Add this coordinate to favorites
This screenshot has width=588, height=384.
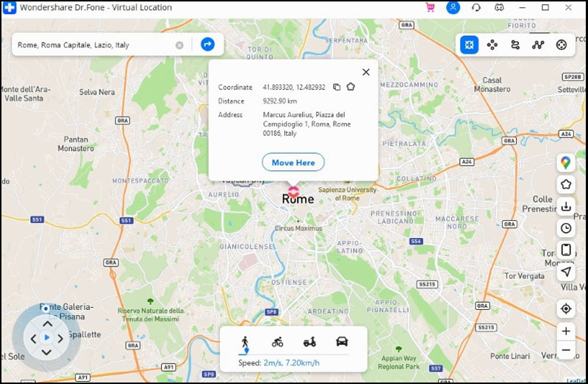coord(351,87)
